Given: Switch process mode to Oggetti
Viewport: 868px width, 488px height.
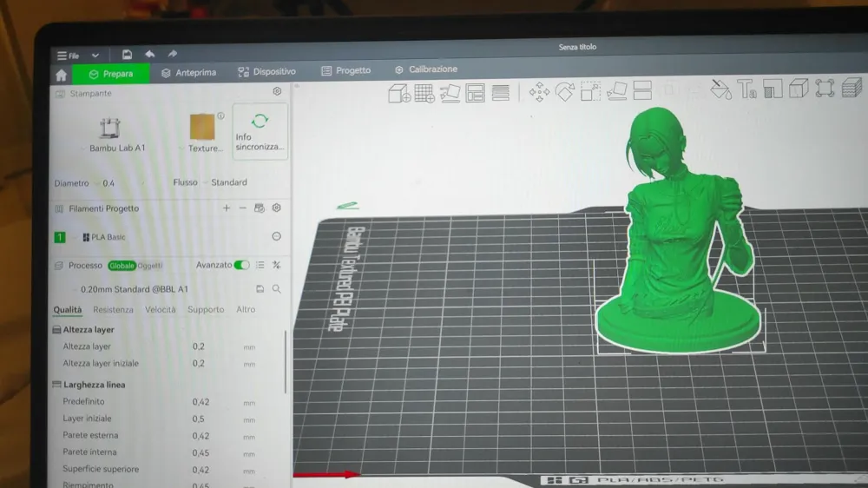Looking at the screenshot, I should point(149,266).
